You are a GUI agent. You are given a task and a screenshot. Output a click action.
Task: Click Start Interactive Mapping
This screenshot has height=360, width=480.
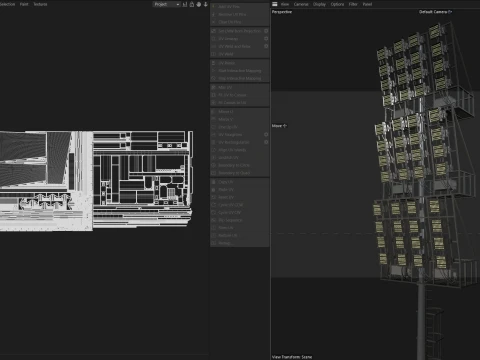[240, 71]
